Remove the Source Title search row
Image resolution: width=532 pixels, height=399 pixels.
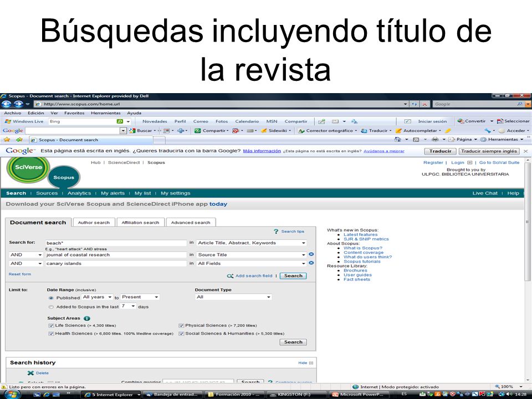tap(311, 254)
